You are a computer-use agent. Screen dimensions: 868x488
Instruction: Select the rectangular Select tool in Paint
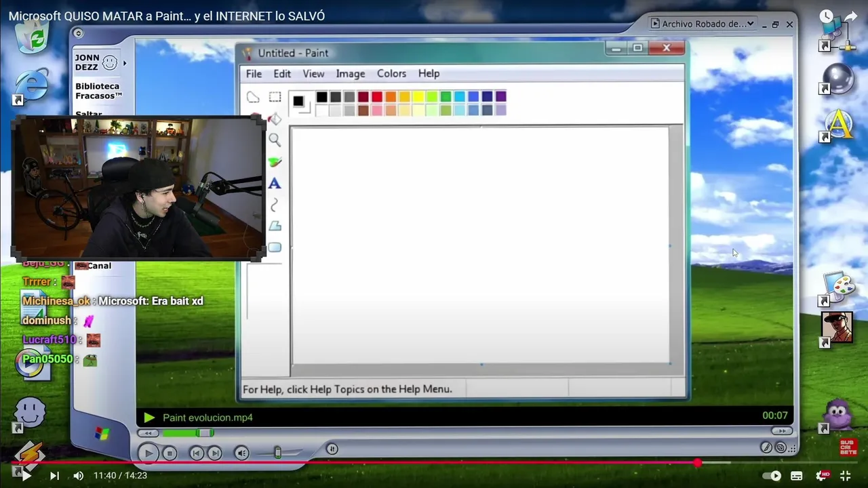275,97
